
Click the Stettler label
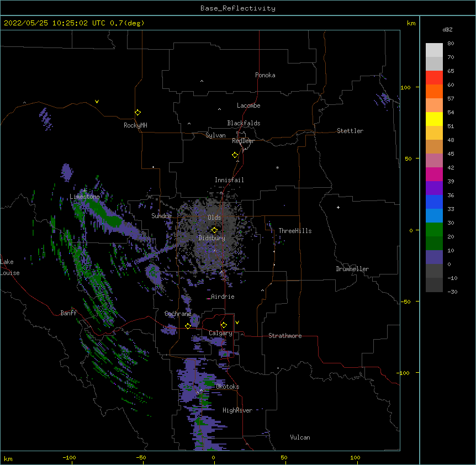point(350,131)
